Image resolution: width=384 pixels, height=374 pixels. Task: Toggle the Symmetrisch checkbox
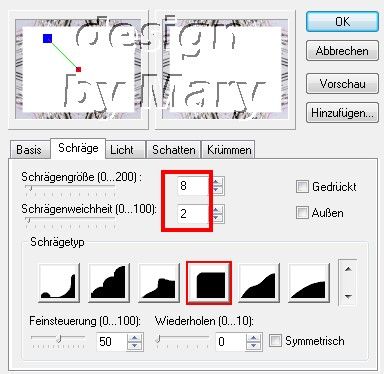click(x=275, y=341)
